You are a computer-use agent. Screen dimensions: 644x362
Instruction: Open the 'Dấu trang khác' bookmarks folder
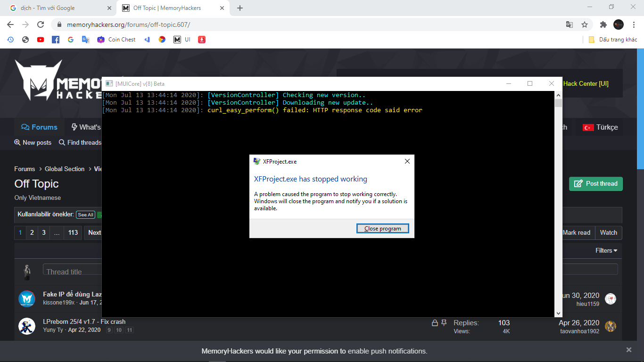613,40
